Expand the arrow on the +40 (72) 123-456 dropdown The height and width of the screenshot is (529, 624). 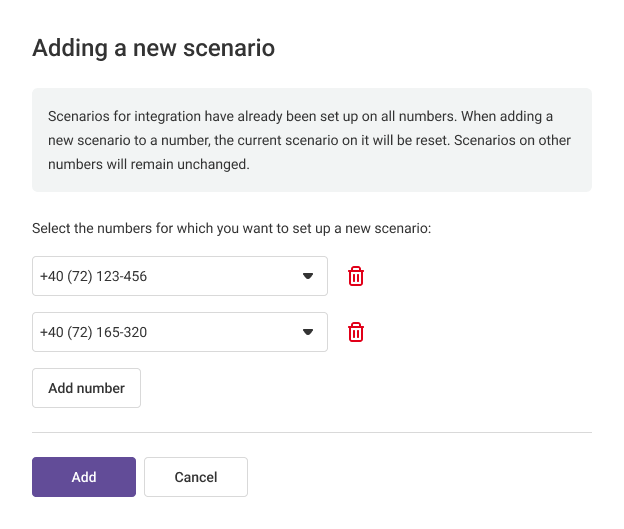pyautogui.click(x=308, y=276)
